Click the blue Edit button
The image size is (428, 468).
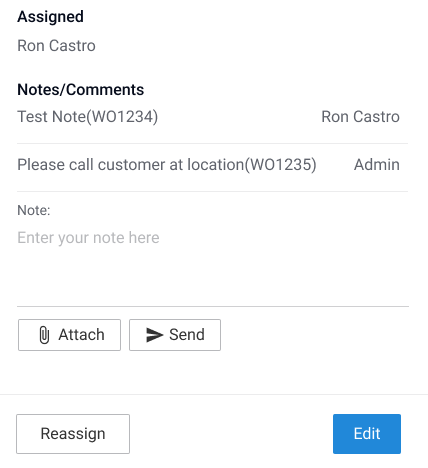[x=367, y=434]
